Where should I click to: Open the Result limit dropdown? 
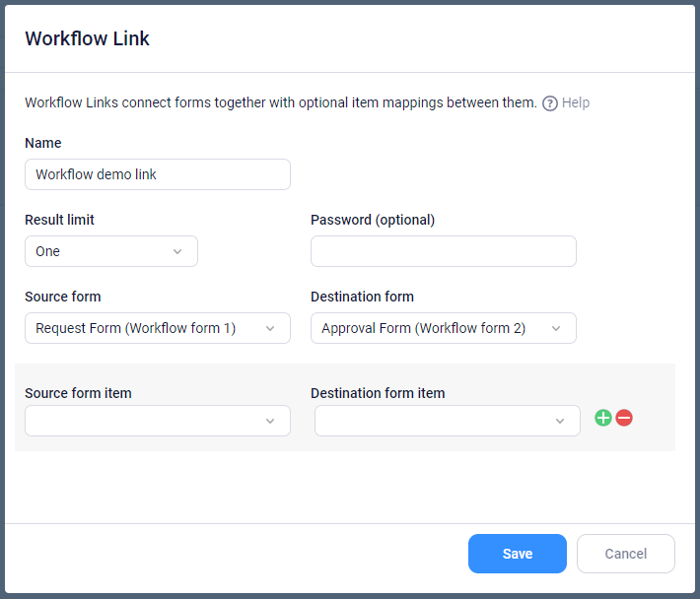pyautogui.click(x=111, y=251)
